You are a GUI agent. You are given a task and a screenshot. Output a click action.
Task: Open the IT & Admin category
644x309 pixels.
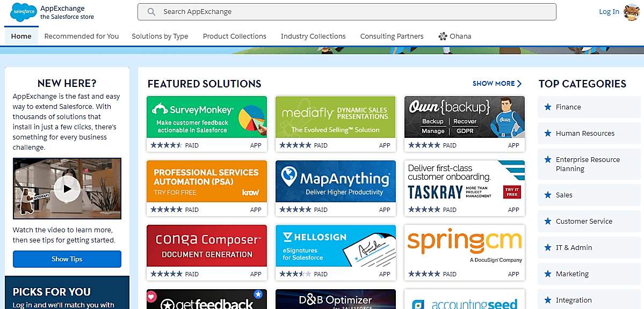(589, 247)
